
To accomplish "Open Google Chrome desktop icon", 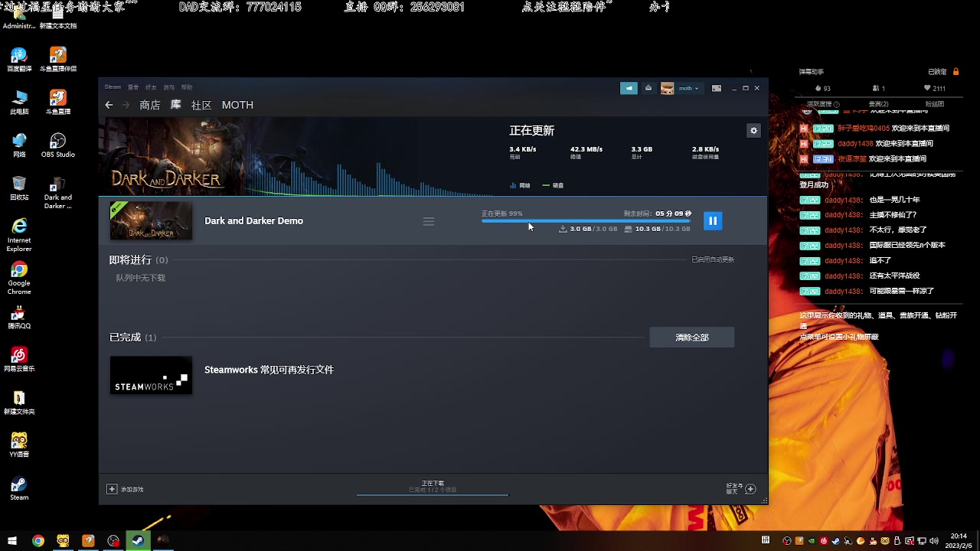I will click(x=19, y=278).
